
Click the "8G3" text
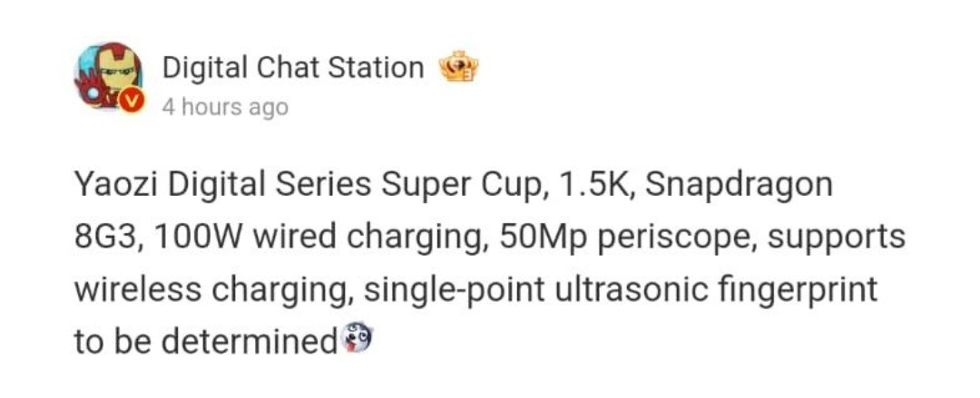104,237
